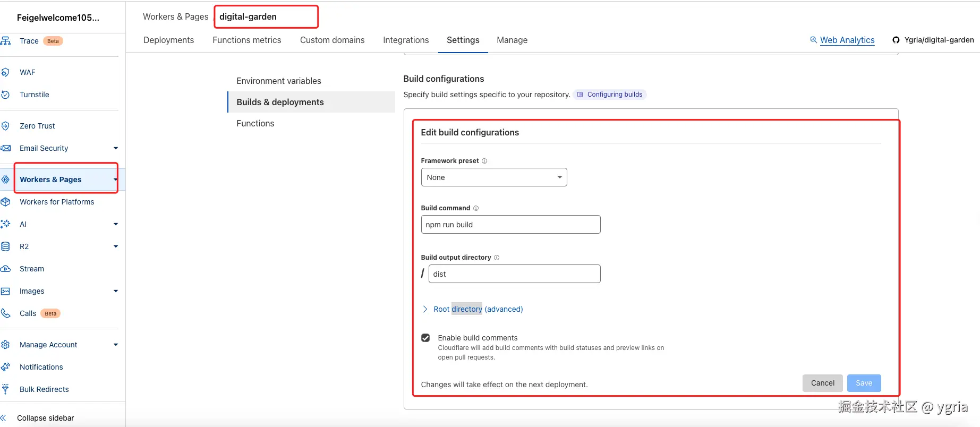
Task: Click the WAF shield icon
Action: click(x=5, y=72)
